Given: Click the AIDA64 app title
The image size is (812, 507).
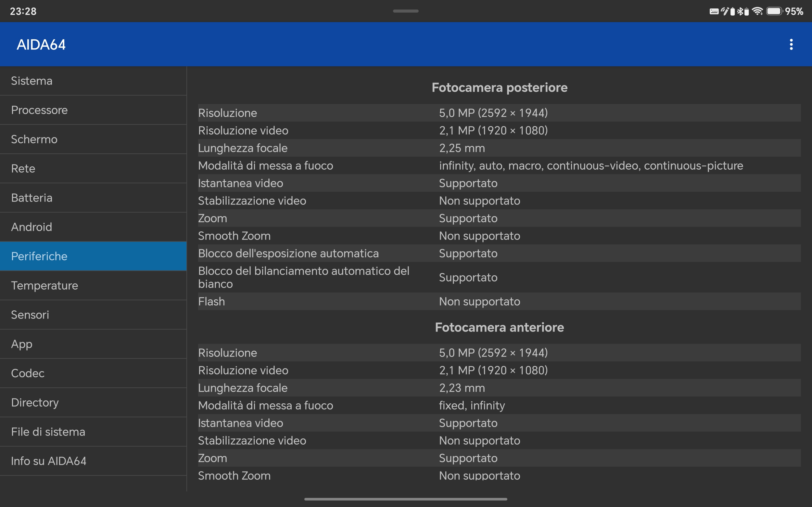Looking at the screenshot, I should click(x=41, y=45).
